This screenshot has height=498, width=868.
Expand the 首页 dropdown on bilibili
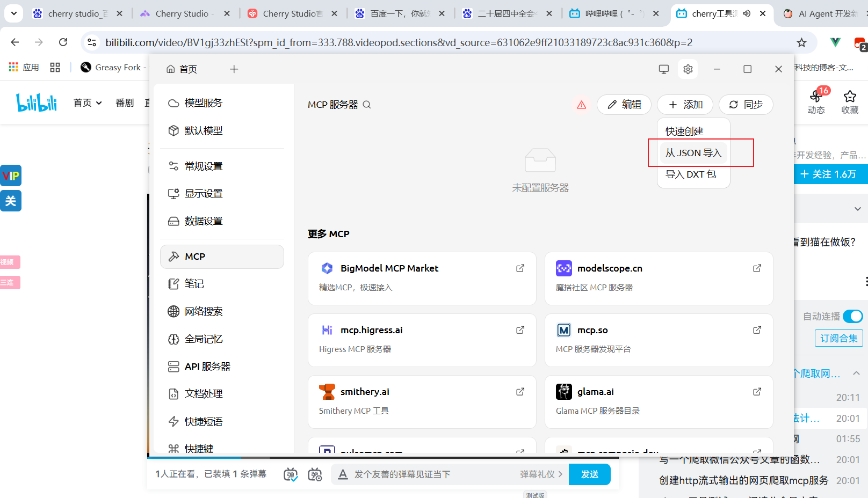click(x=88, y=103)
